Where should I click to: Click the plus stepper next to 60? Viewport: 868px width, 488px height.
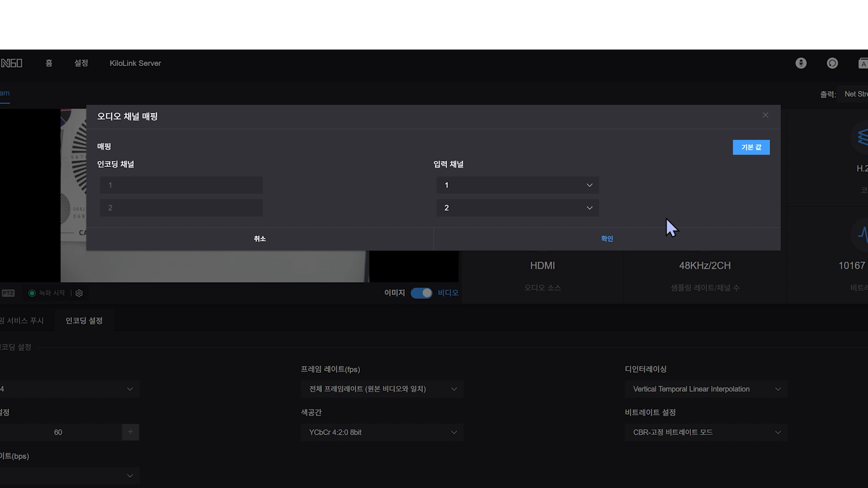pos(130,432)
